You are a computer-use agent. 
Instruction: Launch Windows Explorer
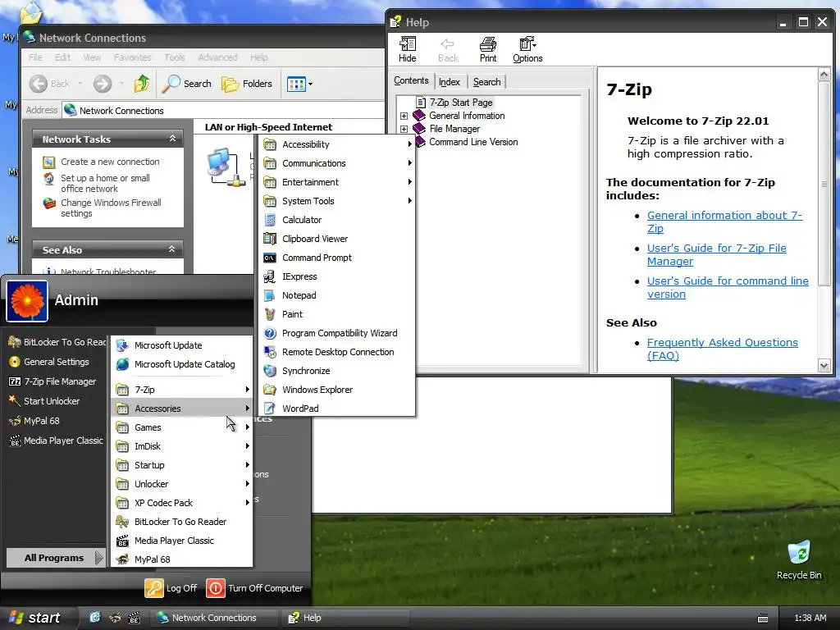click(x=336, y=390)
